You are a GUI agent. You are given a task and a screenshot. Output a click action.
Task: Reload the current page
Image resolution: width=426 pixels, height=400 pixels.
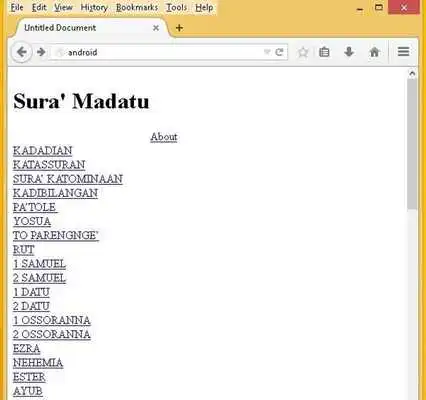click(279, 52)
